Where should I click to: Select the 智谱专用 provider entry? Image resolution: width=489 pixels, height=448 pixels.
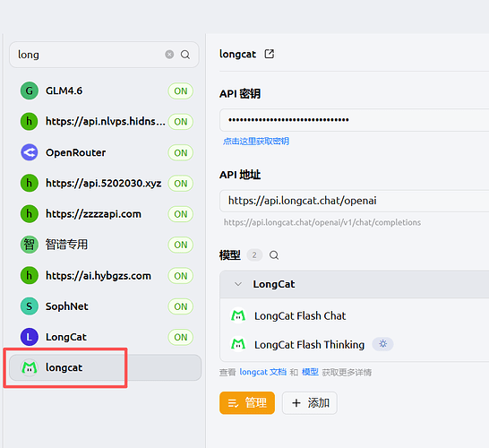pyautogui.click(x=106, y=245)
